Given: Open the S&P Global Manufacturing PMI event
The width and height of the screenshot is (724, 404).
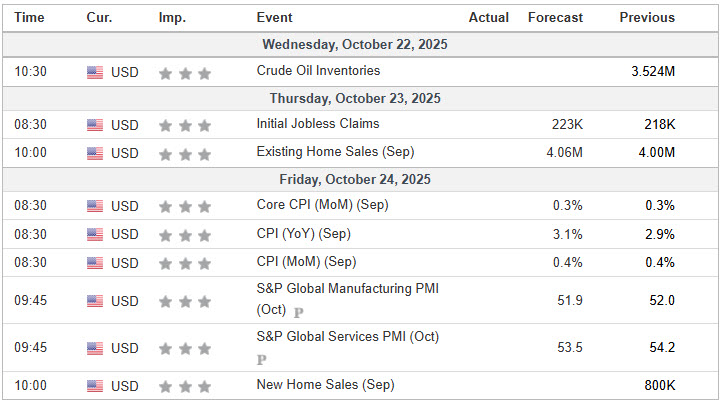Looking at the screenshot, I should (347, 289).
